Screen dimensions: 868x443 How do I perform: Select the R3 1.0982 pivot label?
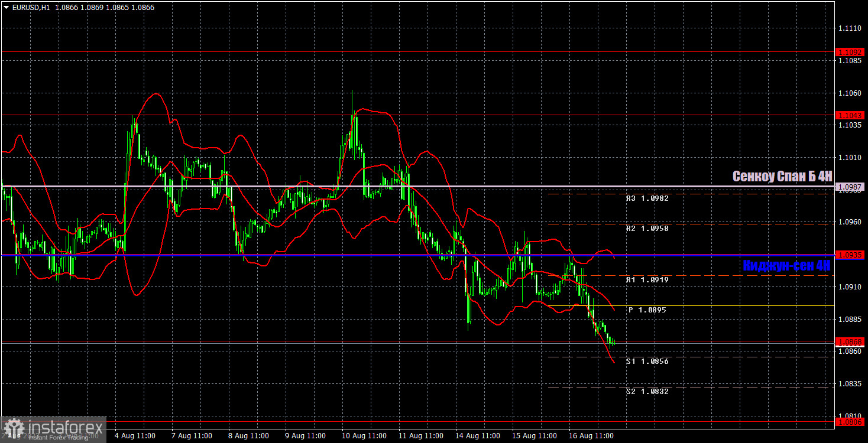(647, 198)
